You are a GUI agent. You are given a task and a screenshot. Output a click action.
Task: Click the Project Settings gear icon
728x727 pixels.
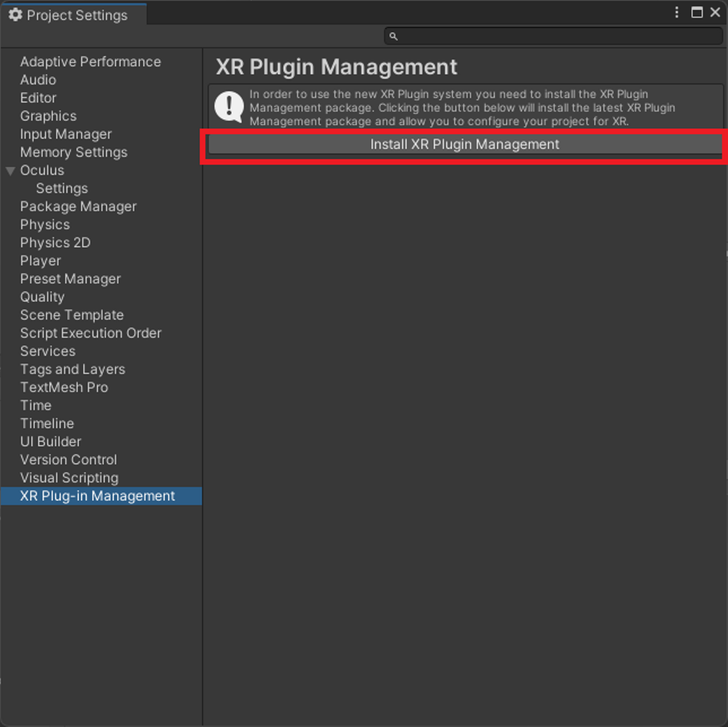[15, 15]
